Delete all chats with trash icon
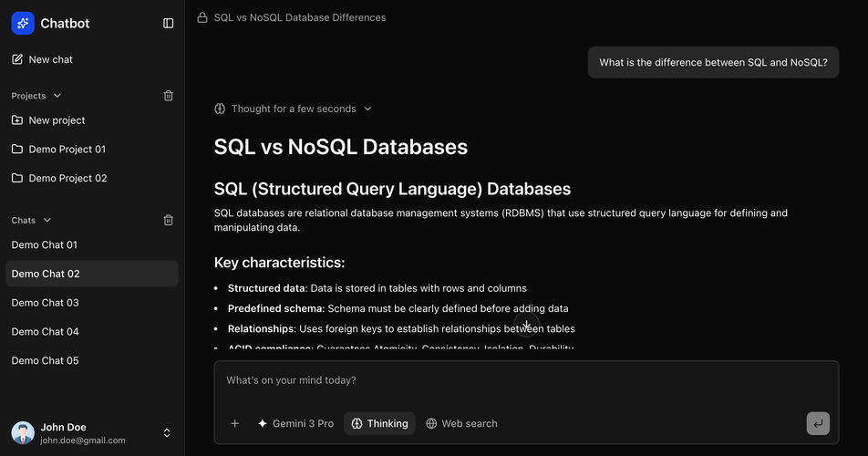This screenshot has height=456, width=868. pyautogui.click(x=169, y=220)
